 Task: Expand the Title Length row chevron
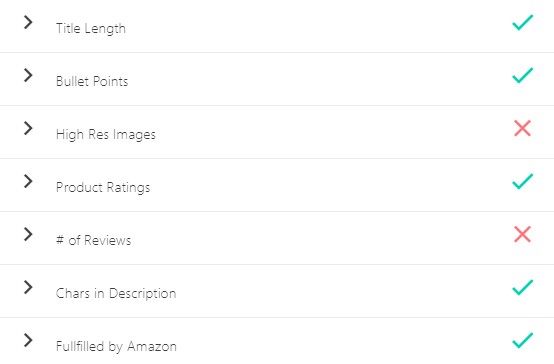[28, 22]
